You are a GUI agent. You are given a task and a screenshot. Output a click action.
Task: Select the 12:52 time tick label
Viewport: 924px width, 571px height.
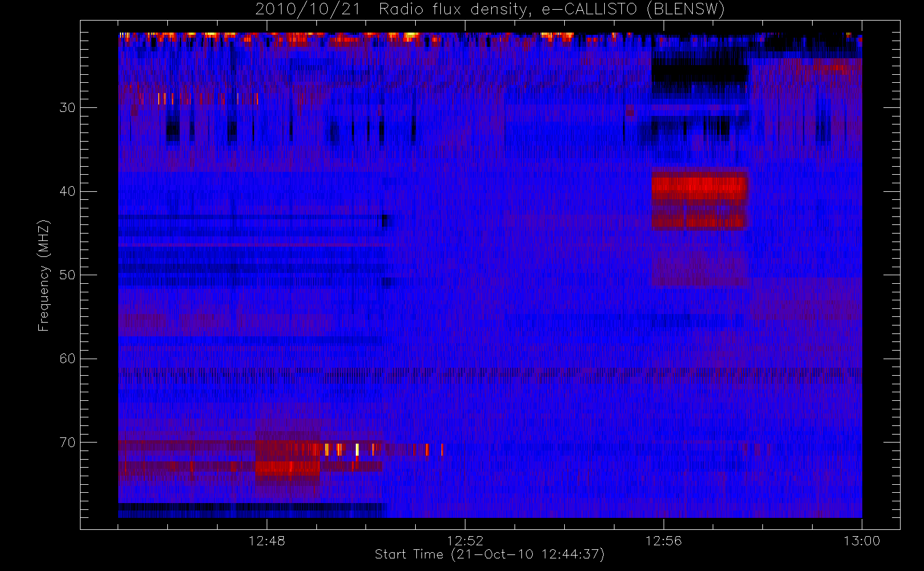click(x=465, y=541)
